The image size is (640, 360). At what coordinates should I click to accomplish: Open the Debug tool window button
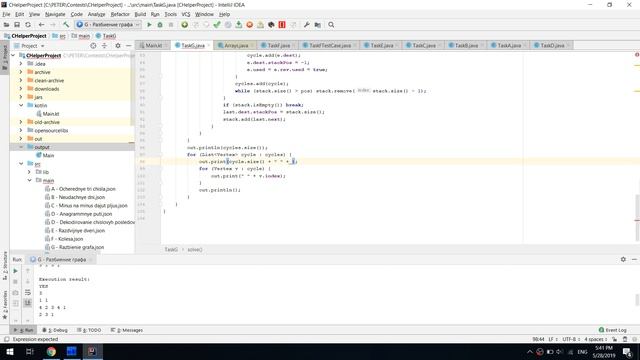coord(55,330)
